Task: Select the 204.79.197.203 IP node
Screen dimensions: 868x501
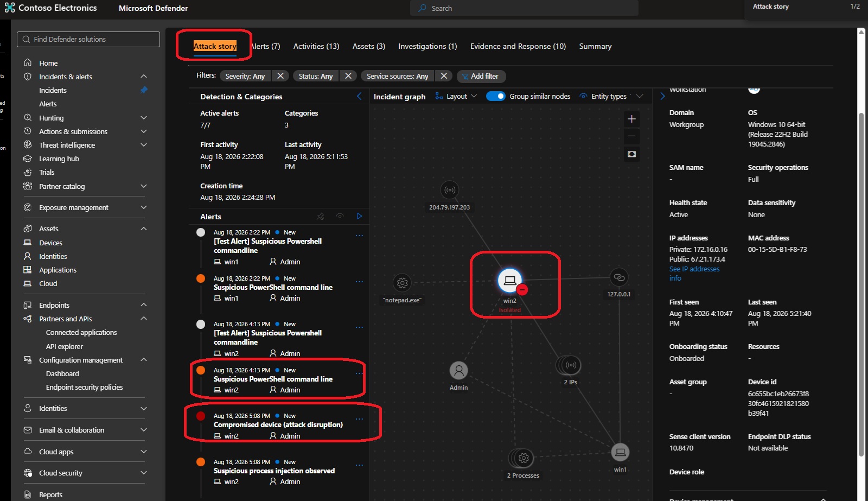Action: pyautogui.click(x=449, y=190)
